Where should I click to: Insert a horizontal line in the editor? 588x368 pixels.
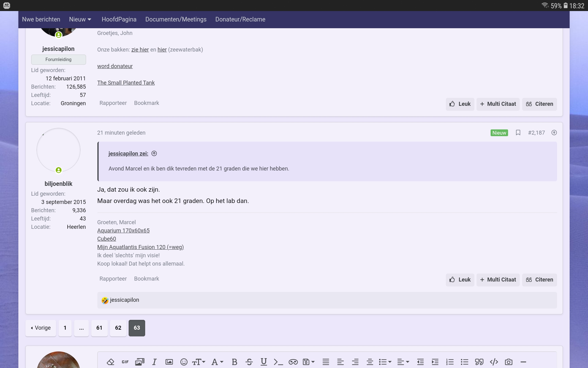pyautogui.click(x=524, y=362)
